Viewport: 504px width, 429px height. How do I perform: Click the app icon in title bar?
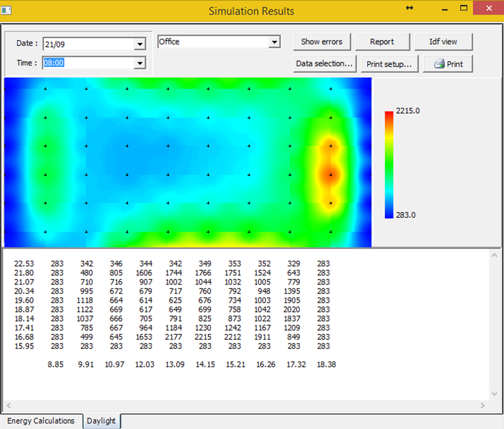6,10
